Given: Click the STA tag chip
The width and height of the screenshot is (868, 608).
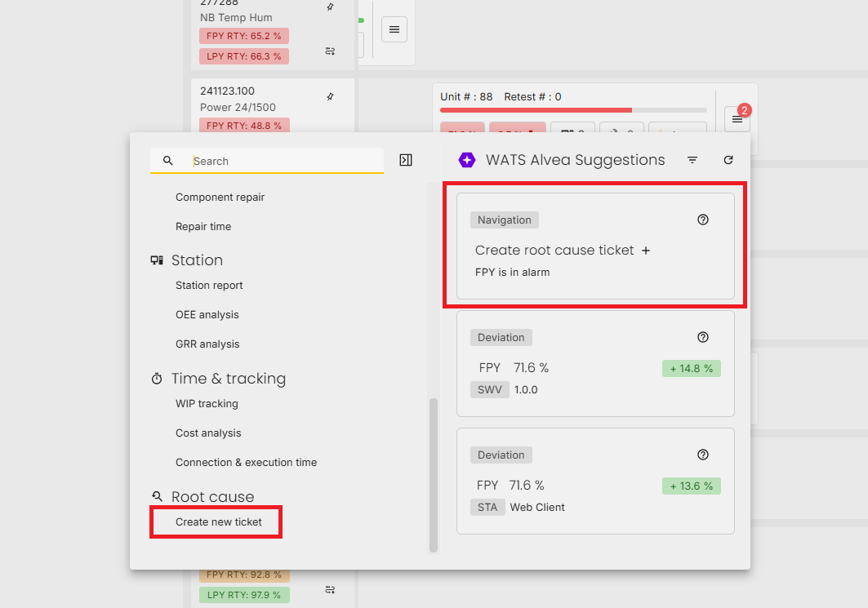Looking at the screenshot, I should point(487,507).
